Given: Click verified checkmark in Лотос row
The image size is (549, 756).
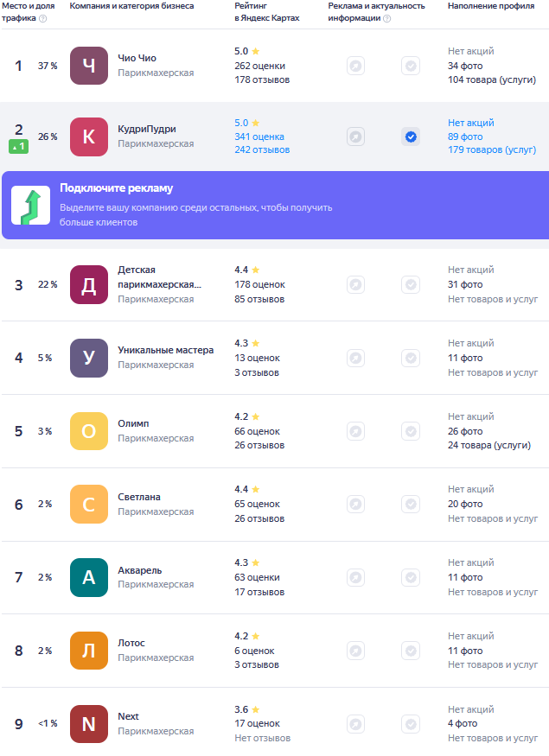Looking at the screenshot, I should [x=411, y=651].
